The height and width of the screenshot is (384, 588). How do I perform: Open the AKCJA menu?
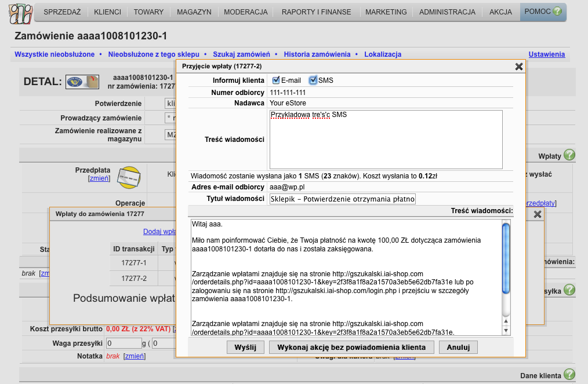[x=500, y=12]
